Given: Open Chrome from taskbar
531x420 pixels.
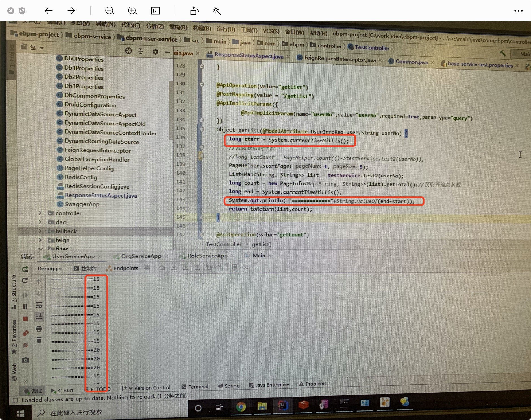Looking at the screenshot, I should [x=241, y=407].
